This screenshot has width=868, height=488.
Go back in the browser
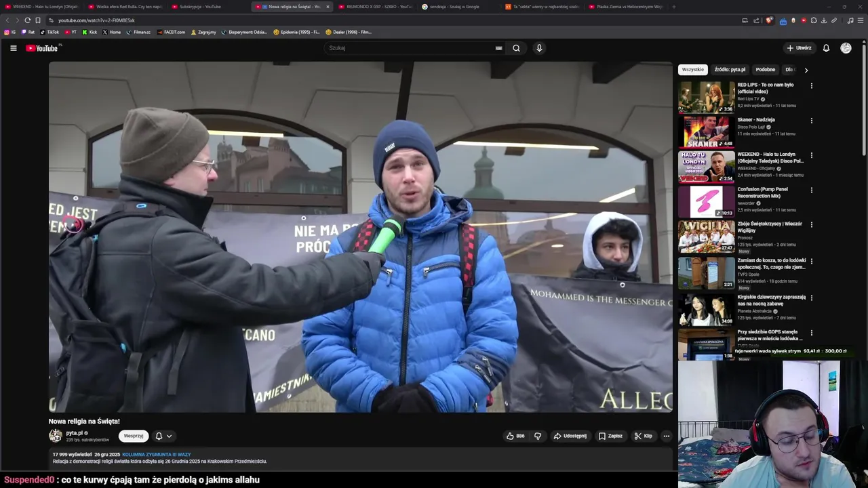[x=7, y=20]
